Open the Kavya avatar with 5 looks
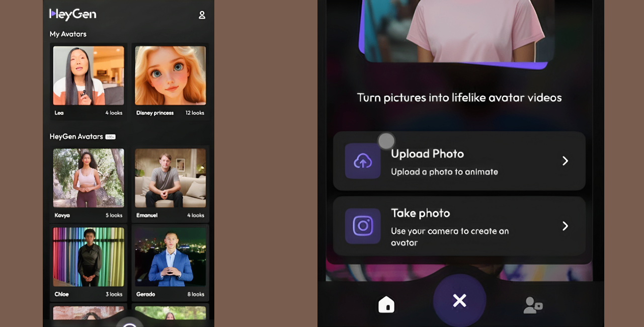Screen dimensions: 644x327 (x=89, y=179)
